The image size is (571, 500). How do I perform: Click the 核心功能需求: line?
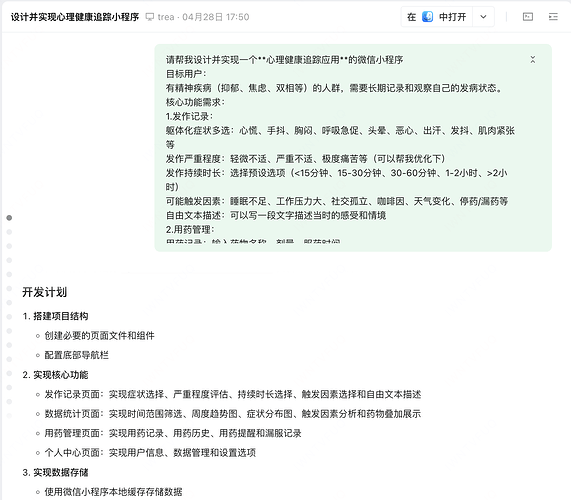tap(195, 102)
